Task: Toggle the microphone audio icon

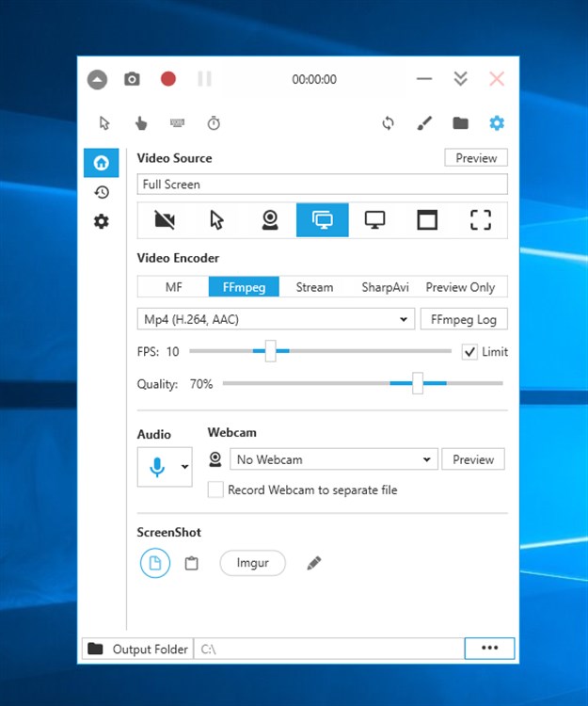Action: tap(157, 467)
